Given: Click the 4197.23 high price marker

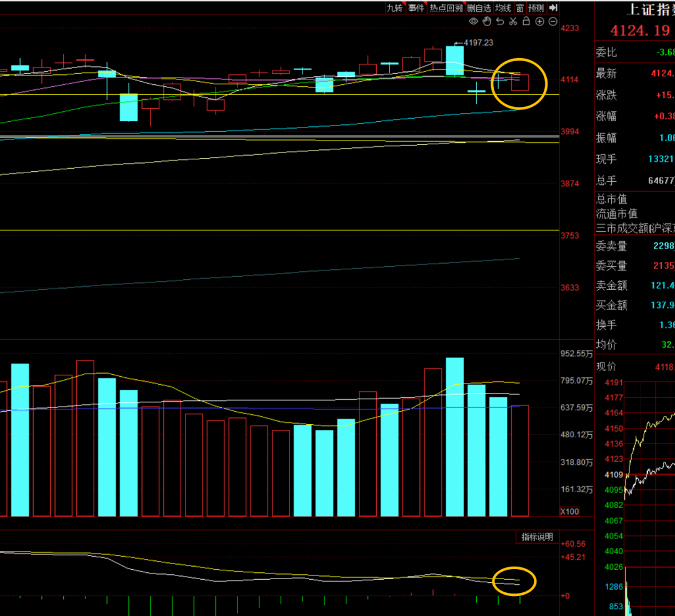Looking at the screenshot, I should 478,42.
